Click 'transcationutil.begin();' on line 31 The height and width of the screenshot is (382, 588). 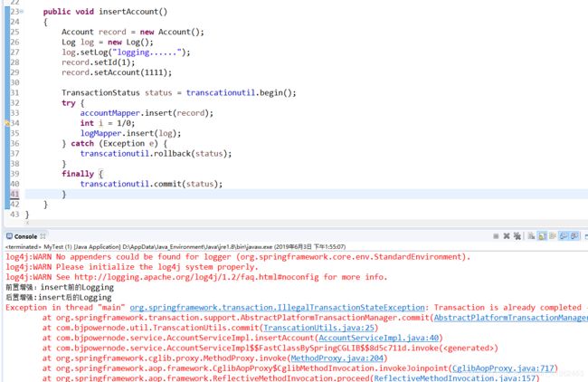(242, 92)
